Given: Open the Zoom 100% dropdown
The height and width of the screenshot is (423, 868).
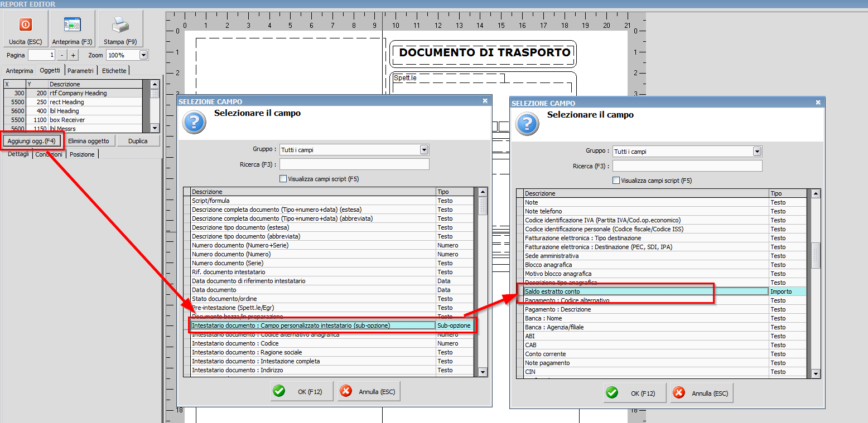Looking at the screenshot, I should click(x=144, y=55).
